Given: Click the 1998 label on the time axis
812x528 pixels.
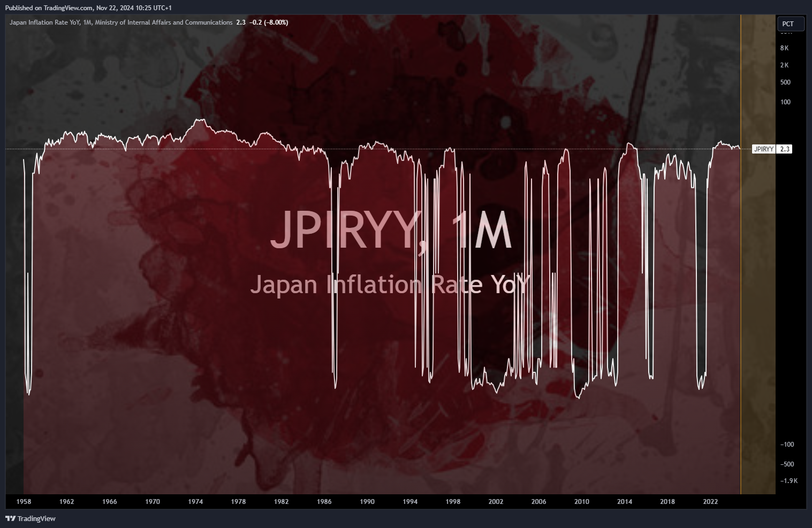Looking at the screenshot, I should 453,502.
